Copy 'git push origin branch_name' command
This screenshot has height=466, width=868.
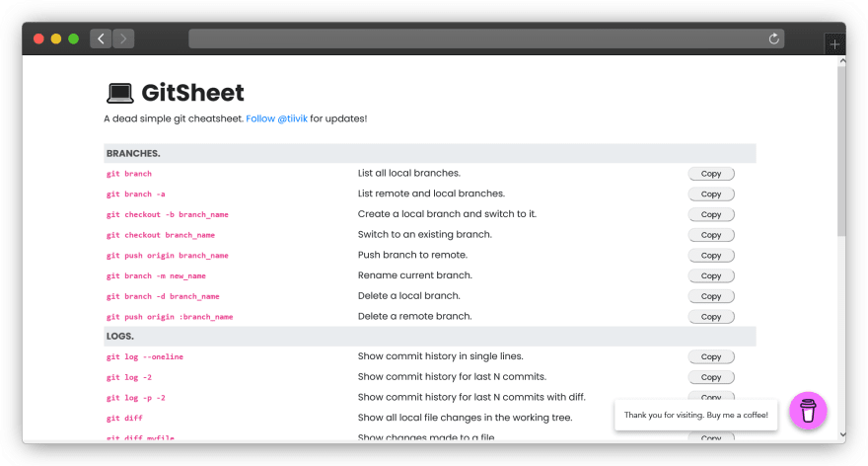click(711, 256)
